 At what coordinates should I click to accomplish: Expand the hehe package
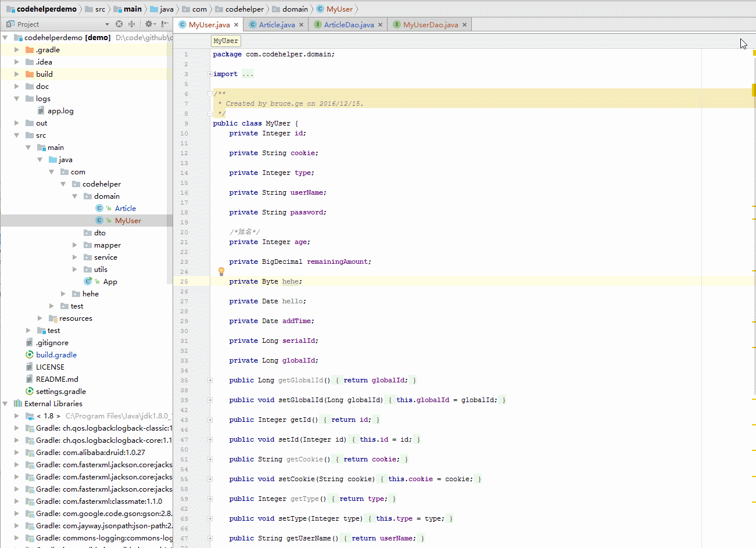pyautogui.click(x=63, y=293)
